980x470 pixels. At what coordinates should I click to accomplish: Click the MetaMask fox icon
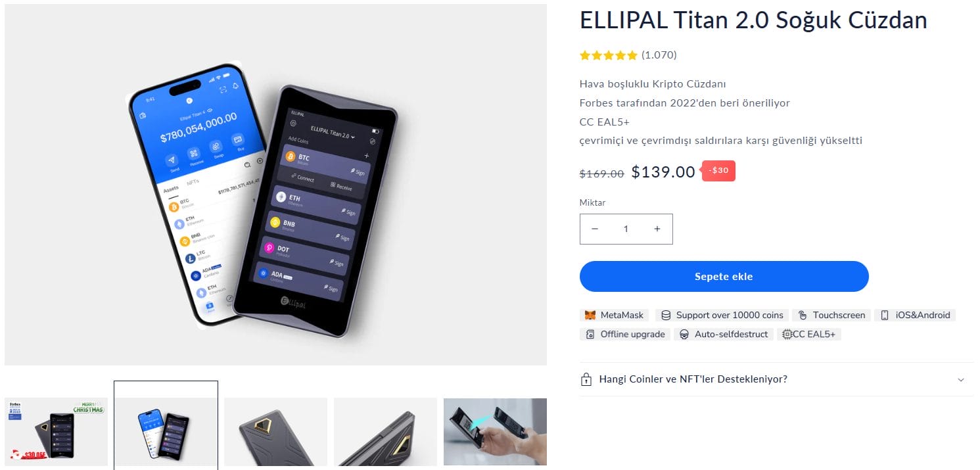point(591,315)
